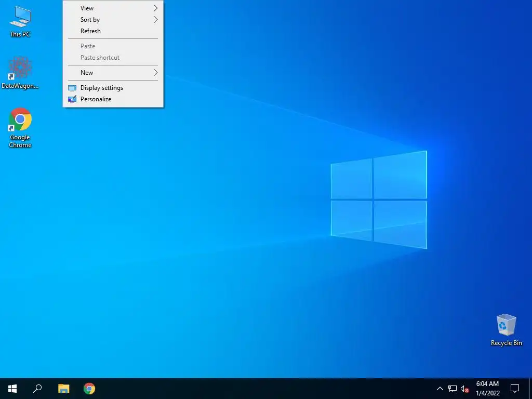
Task: Open the taskbar search magnifier
Action: pyautogui.click(x=37, y=389)
